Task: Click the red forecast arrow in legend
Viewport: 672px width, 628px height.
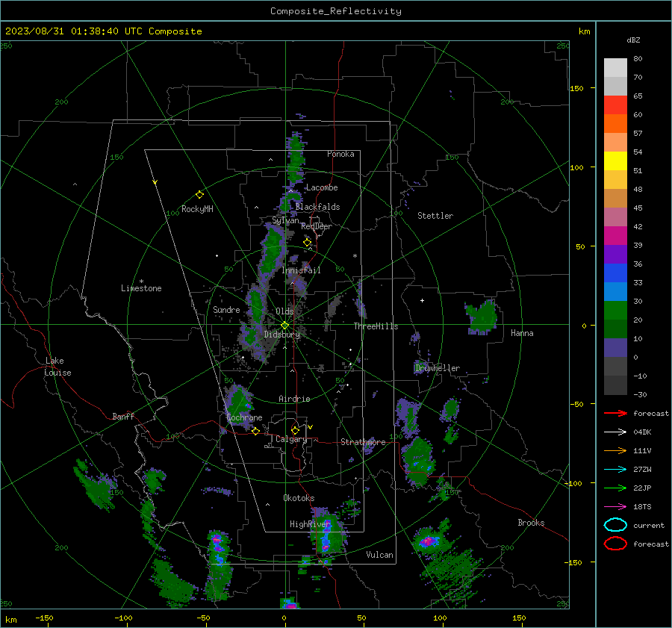Action: point(615,413)
